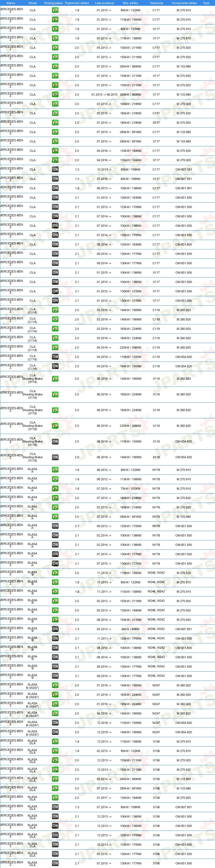Click PB icon for KLASA B 2.0 11.2012 115kW row
The width and height of the screenshot is (215, 868).
[x=55, y=573]
